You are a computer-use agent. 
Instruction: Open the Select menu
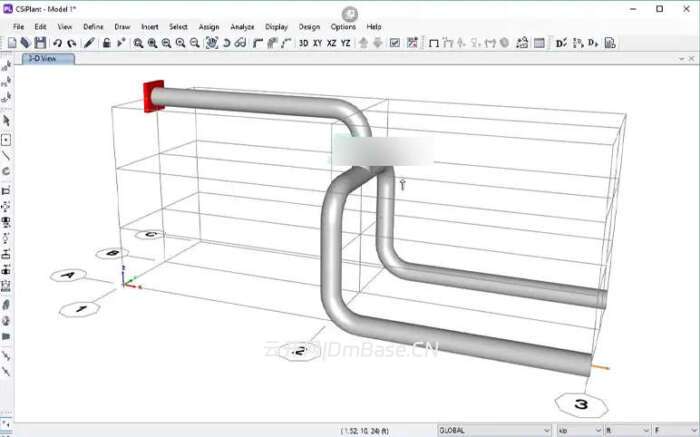point(179,27)
